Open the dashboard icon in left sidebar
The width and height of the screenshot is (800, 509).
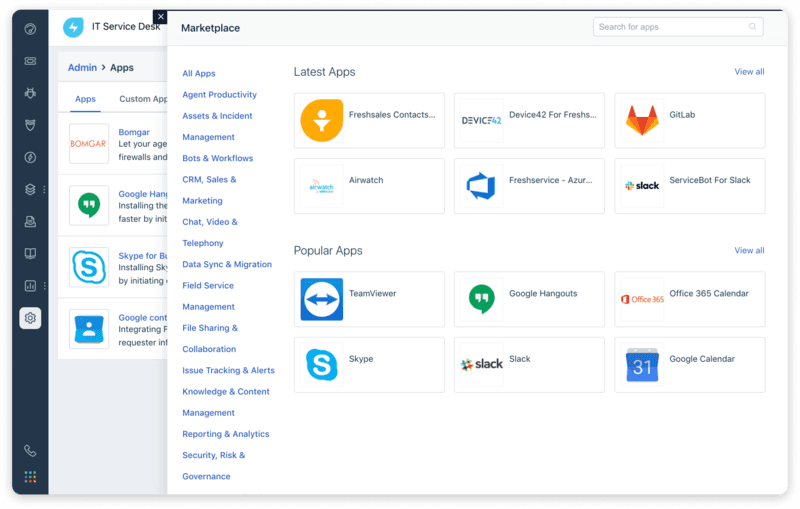click(x=30, y=29)
